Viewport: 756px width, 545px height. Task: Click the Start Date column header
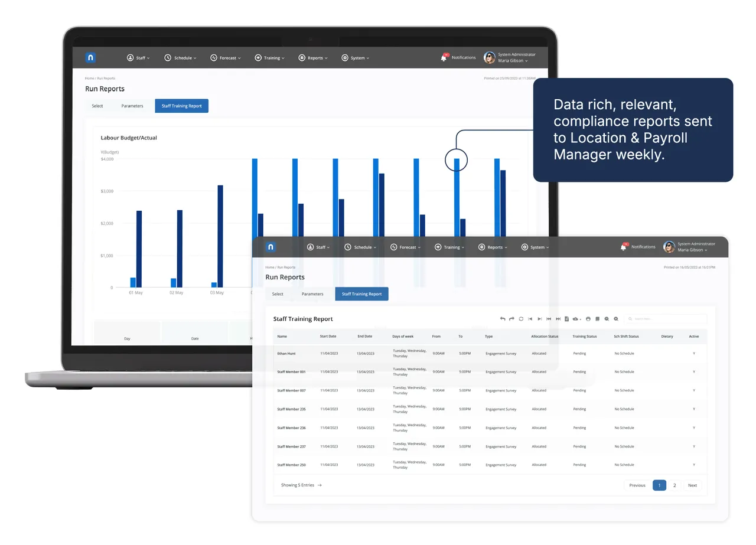pos(328,337)
